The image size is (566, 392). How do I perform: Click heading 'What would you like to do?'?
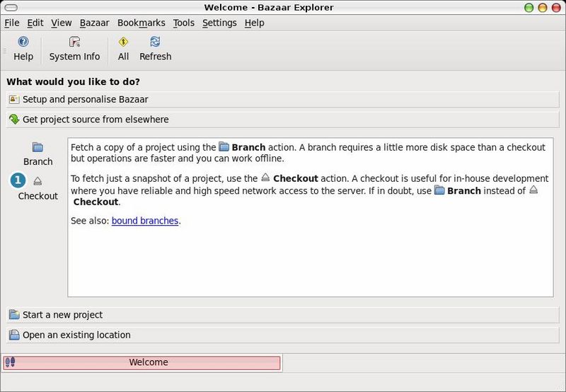point(73,81)
